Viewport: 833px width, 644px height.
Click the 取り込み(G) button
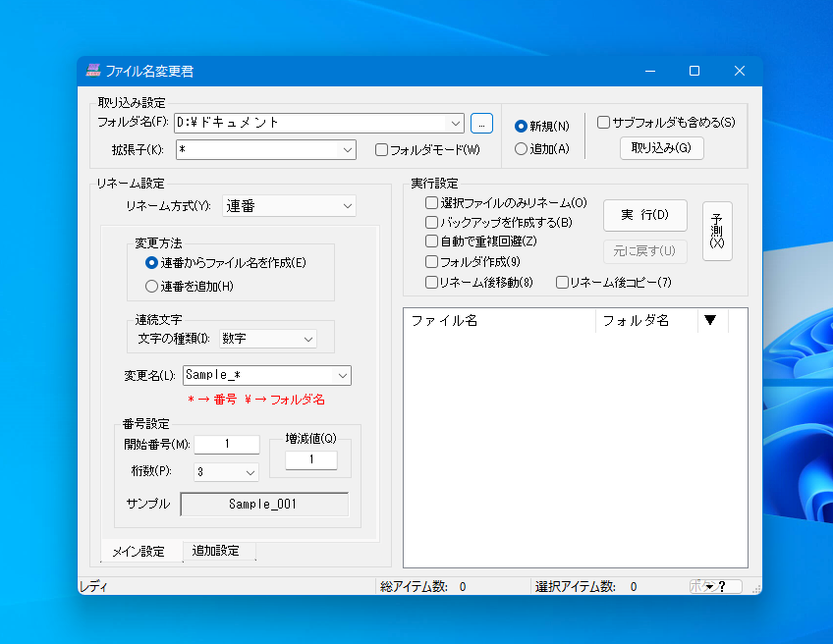(661, 148)
